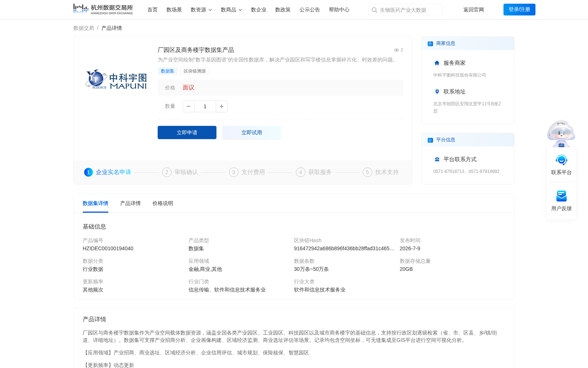Click the 其他频次 update frequency value
Image resolution: width=588 pixels, height=368 pixels.
point(93,290)
